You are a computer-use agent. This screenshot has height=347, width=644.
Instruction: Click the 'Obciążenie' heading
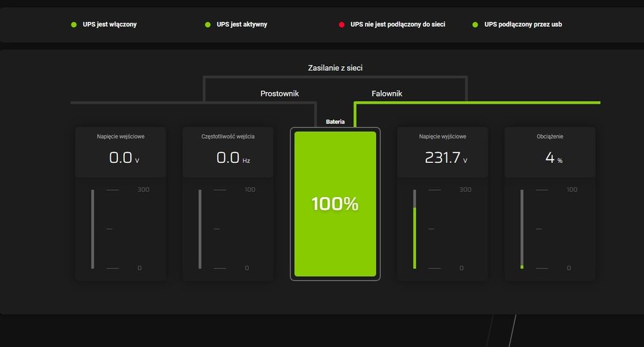(x=550, y=136)
